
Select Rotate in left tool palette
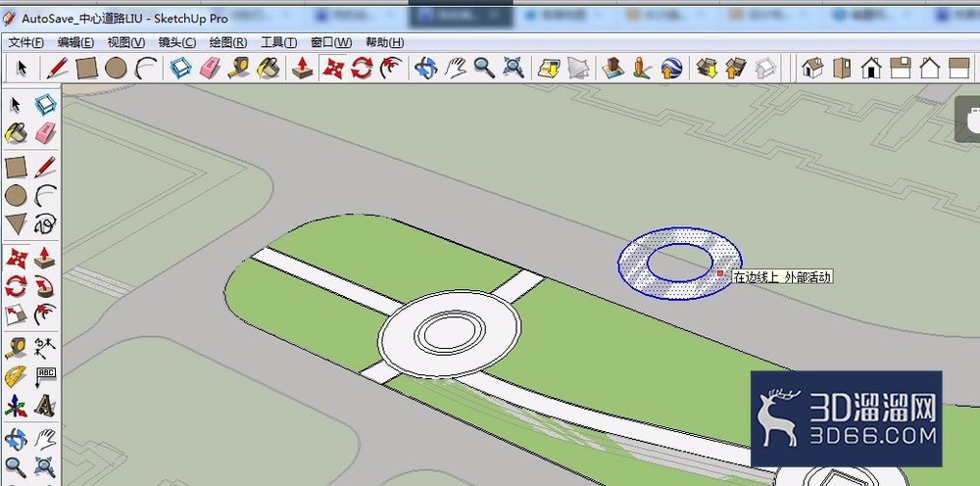[16, 287]
